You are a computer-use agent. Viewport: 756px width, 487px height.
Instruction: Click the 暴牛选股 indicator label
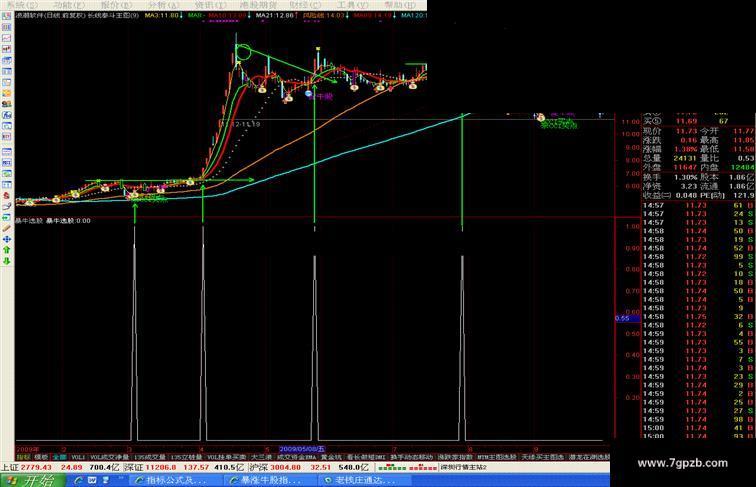28,220
